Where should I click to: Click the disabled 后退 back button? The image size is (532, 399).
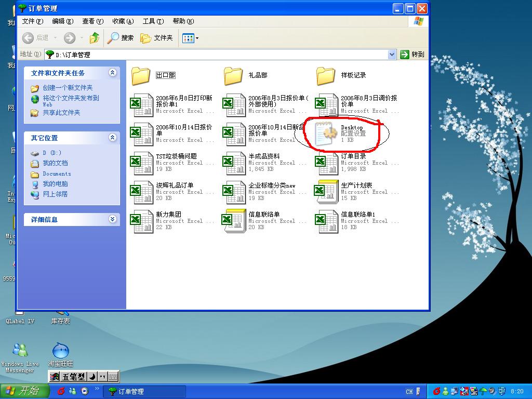[36, 37]
